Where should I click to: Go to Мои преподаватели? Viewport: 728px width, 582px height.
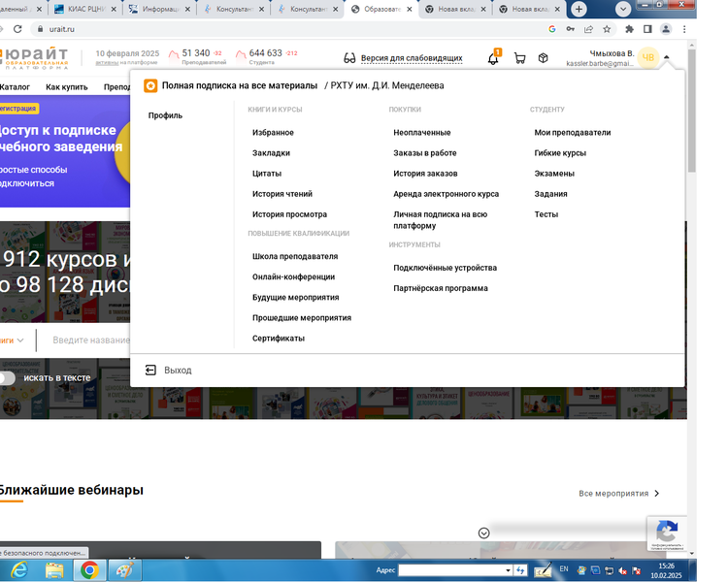(572, 133)
